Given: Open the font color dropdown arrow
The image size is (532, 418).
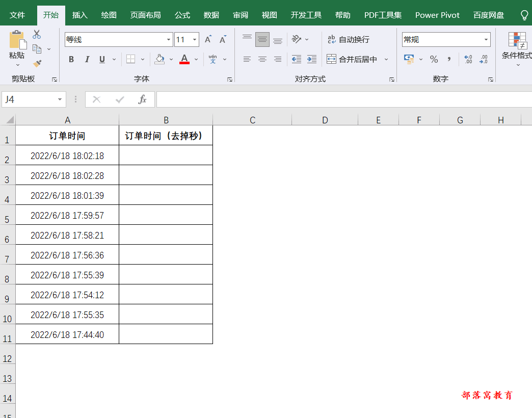Looking at the screenshot, I should tap(196, 59).
